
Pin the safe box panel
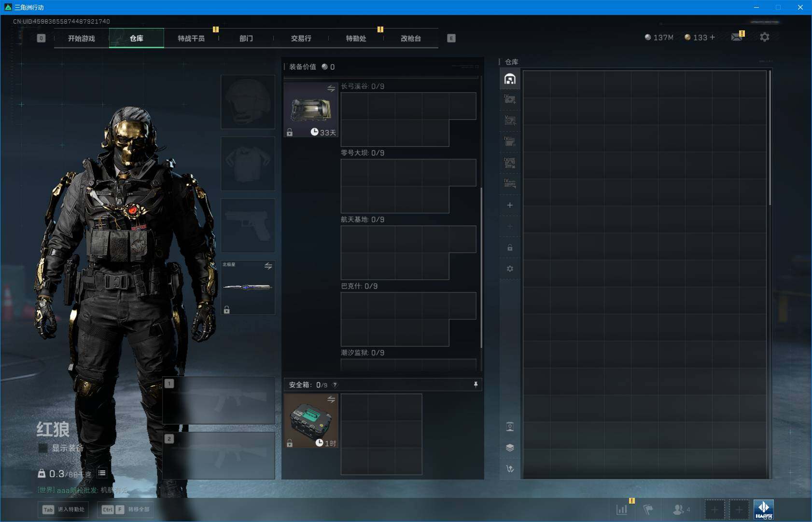[476, 385]
